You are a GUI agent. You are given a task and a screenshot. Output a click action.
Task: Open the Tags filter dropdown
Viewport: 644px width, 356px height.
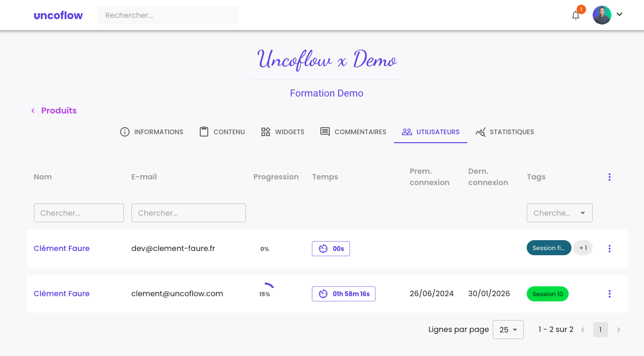(559, 213)
